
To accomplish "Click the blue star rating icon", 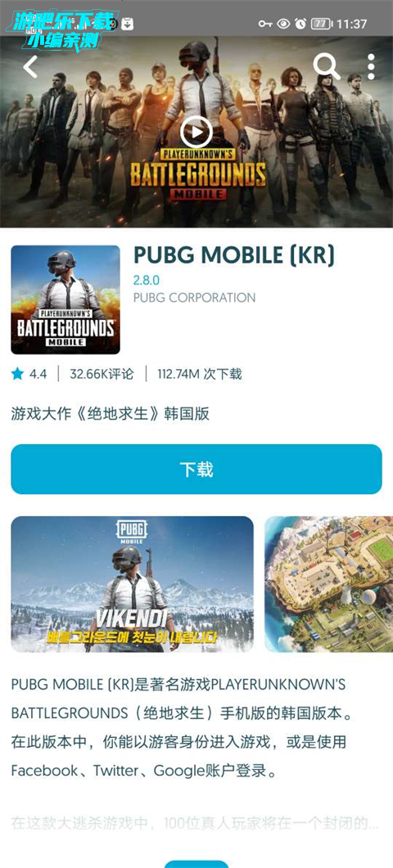I will tap(17, 374).
